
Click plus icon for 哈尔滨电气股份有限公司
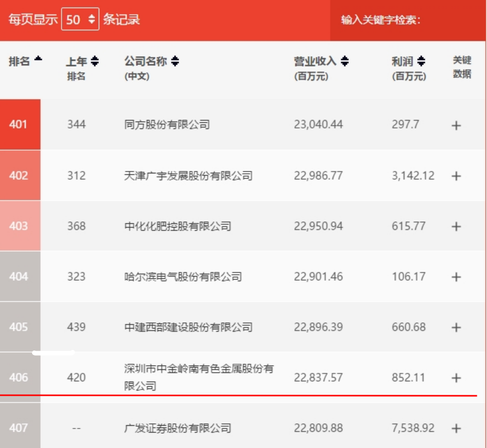click(456, 277)
